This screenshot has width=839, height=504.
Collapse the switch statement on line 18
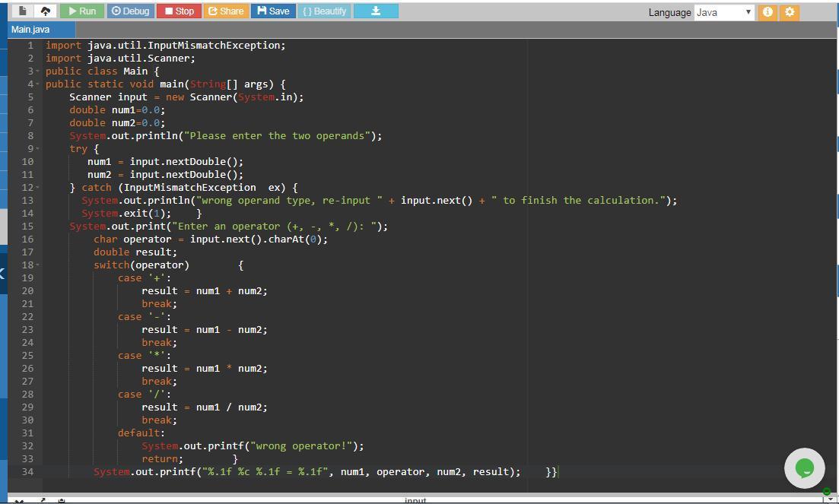coord(38,265)
